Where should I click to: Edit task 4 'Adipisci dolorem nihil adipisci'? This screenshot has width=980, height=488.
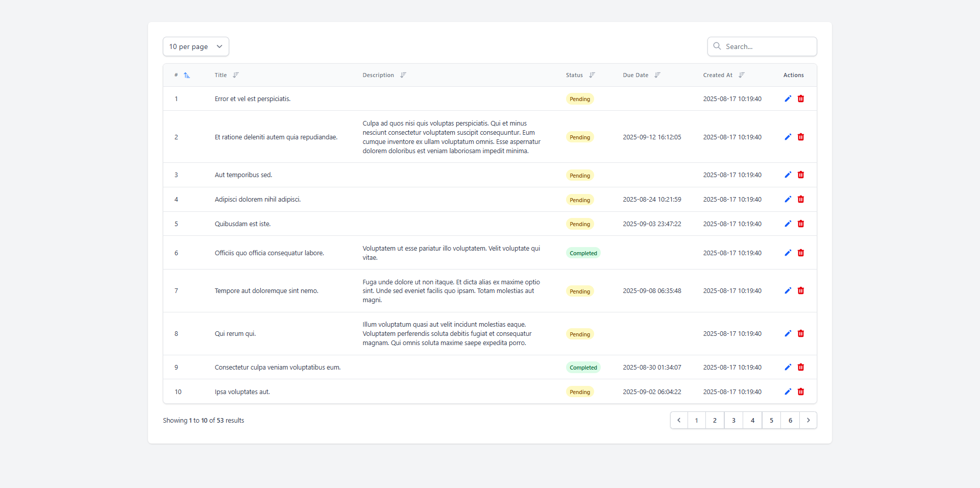pos(788,199)
